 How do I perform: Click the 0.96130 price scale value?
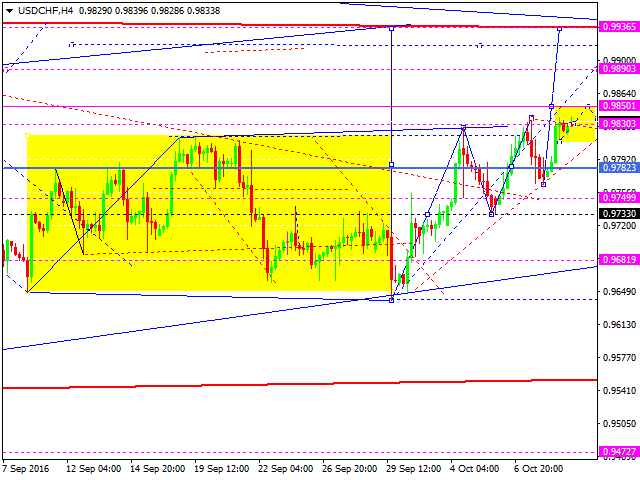[620, 324]
